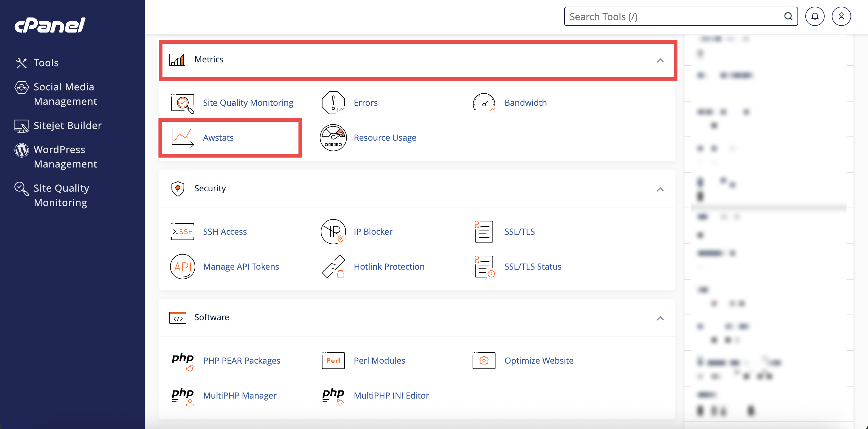Image resolution: width=868 pixels, height=429 pixels.
Task: Open Tools in the sidebar
Action: pyautogui.click(x=46, y=63)
